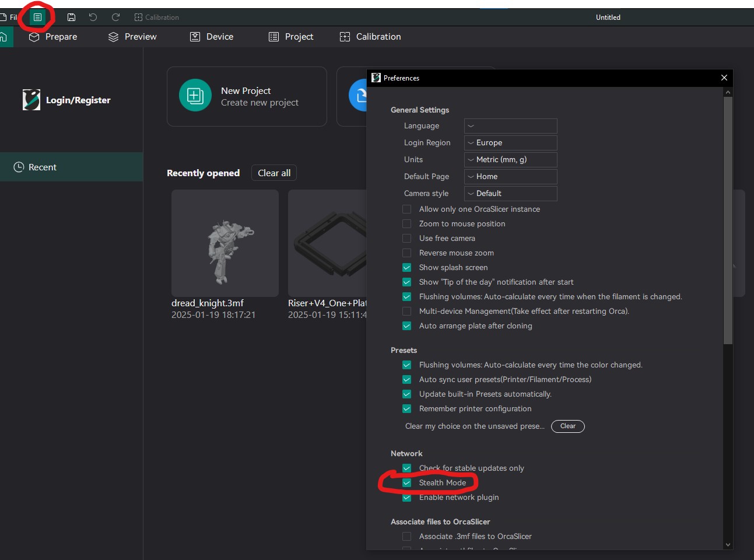Uncheck Update built-in Presets automatically
Image resolution: width=754 pixels, height=560 pixels.
click(x=407, y=394)
